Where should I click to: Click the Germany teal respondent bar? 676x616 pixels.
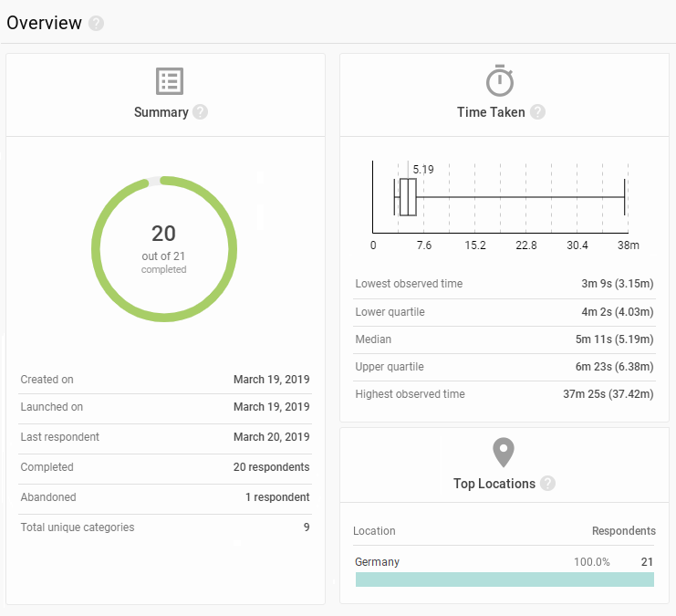pyautogui.click(x=504, y=579)
